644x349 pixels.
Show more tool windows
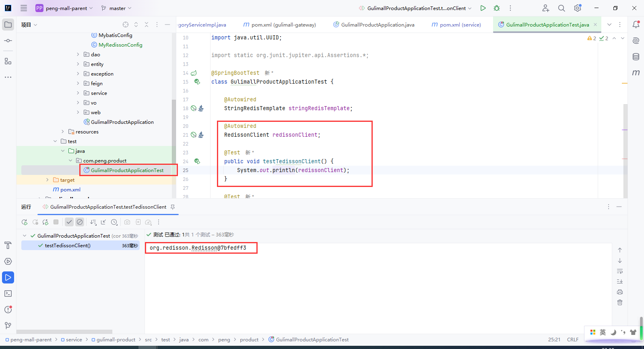(8, 77)
